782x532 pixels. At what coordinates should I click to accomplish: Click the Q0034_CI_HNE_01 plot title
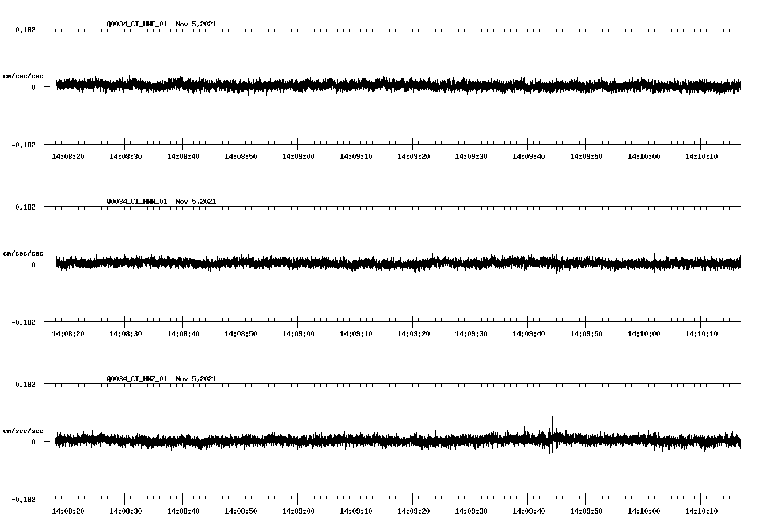[137, 24]
